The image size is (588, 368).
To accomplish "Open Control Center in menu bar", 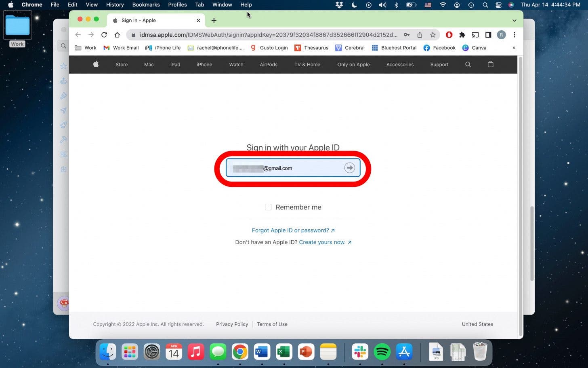I will point(498,5).
